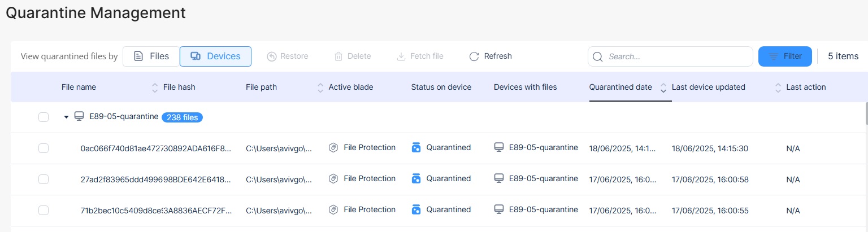Open the Filter button
The height and width of the screenshot is (232, 868).
click(785, 56)
